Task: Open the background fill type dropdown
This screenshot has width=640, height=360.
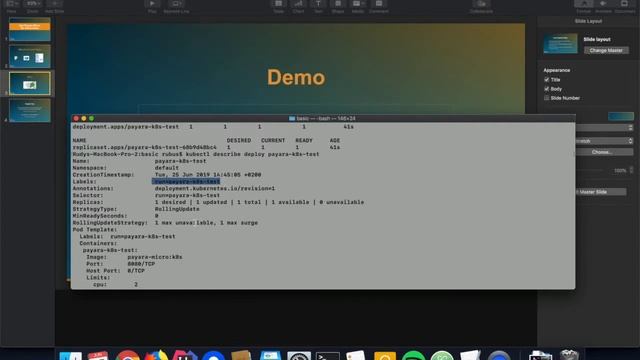Action: click(604, 128)
